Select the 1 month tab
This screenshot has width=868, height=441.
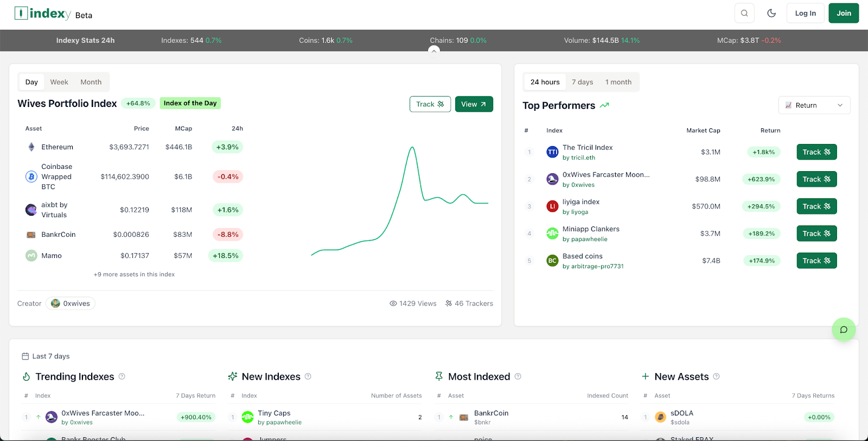click(x=618, y=82)
